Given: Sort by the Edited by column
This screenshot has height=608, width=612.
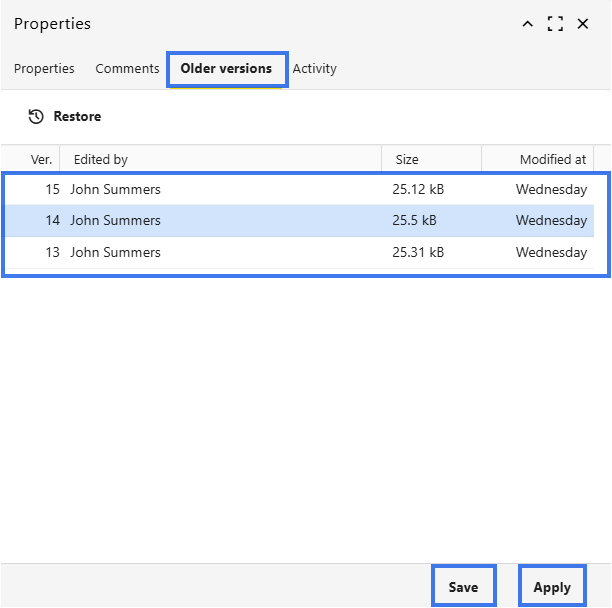Looking at the screenshot, I should (101, 159).
